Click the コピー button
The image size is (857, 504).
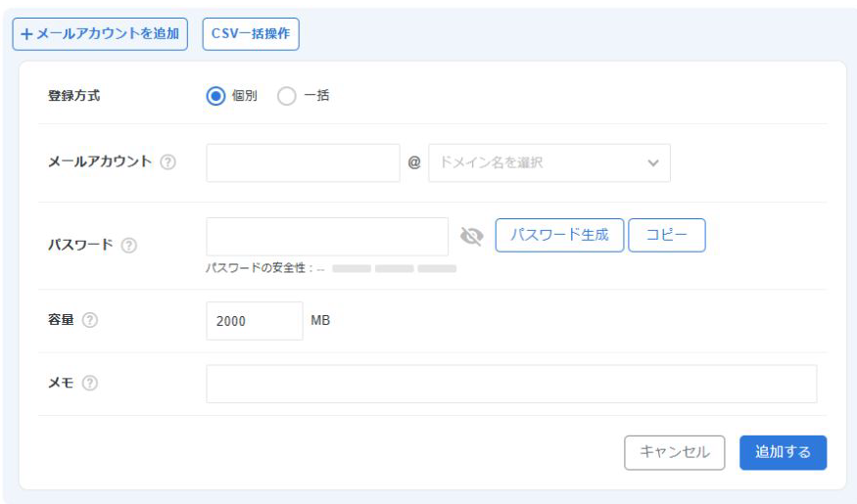pos(667,235)
